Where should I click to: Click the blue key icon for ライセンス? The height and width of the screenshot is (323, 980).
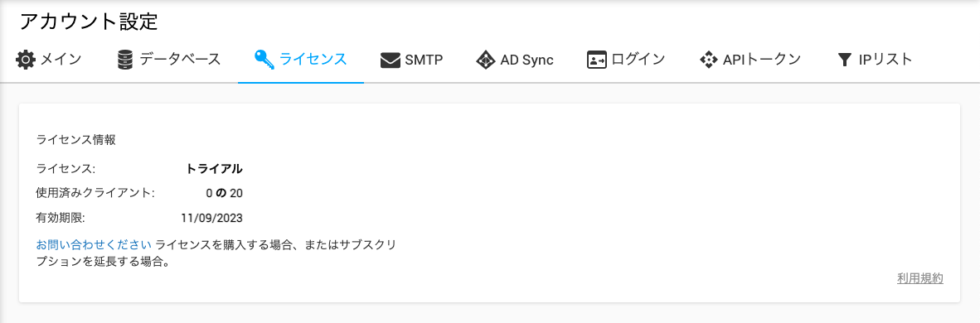point(264,60)
